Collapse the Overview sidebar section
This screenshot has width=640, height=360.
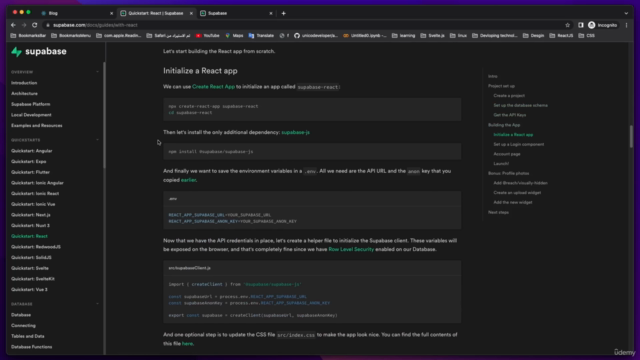97,72
